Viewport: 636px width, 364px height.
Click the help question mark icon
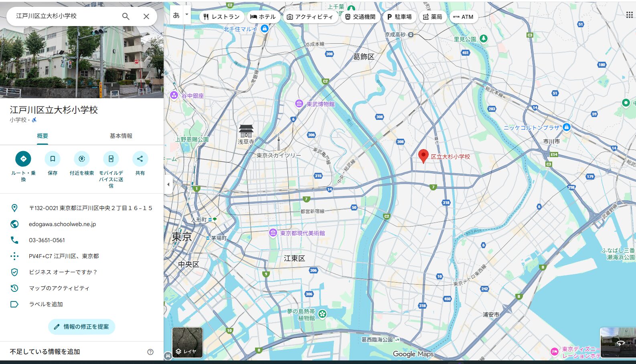click(x=150, y=352)
